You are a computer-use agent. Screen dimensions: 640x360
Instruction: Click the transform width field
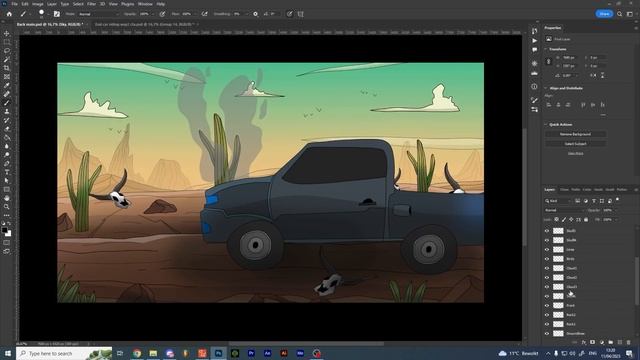pos(570,58)
